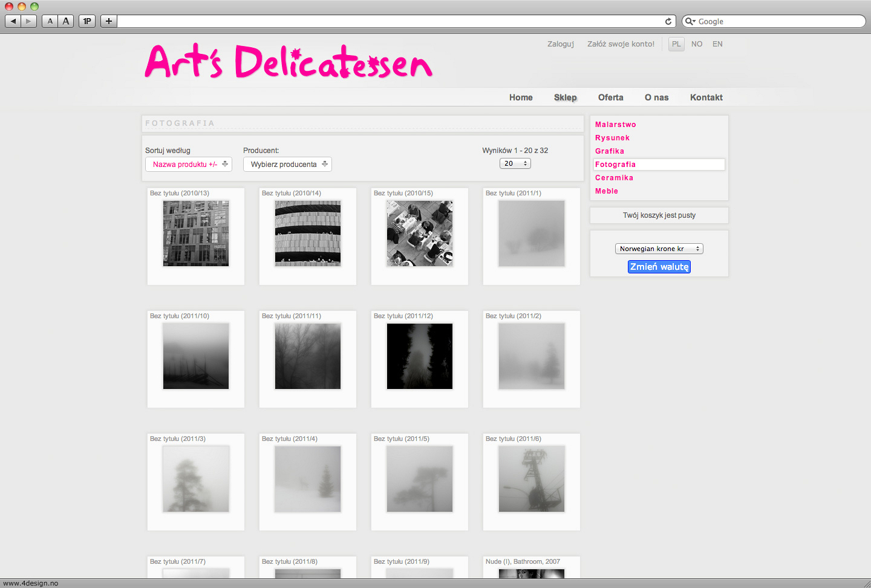The image size is (871, 588).
Task: Click title text Bez tytułu (2011/9)
Action: (402, 561)
